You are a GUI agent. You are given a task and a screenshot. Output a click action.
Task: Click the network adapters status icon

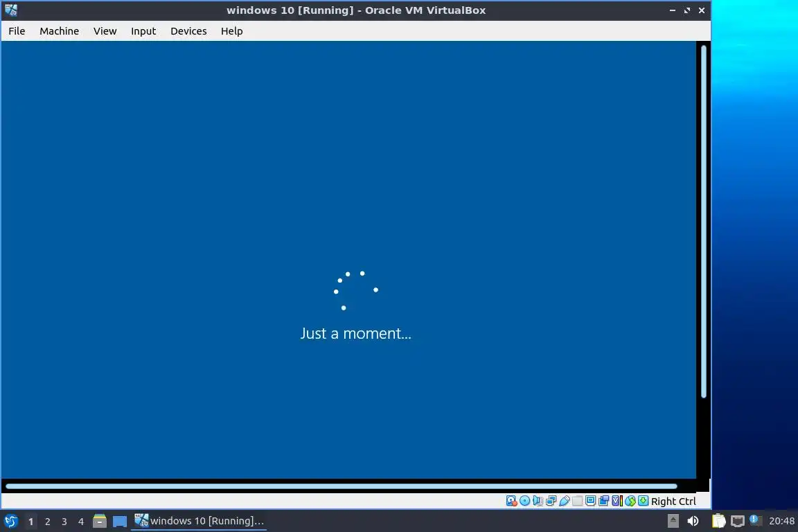click(551, 501)
